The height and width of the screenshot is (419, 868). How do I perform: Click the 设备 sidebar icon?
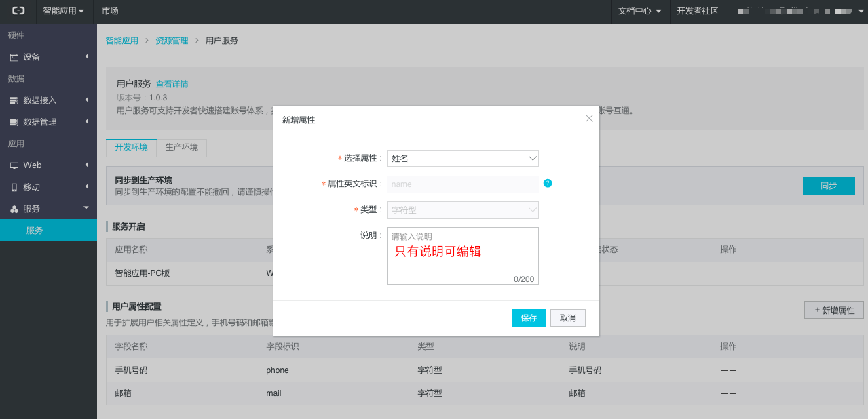pyautogui.click(x=14, y=57)
